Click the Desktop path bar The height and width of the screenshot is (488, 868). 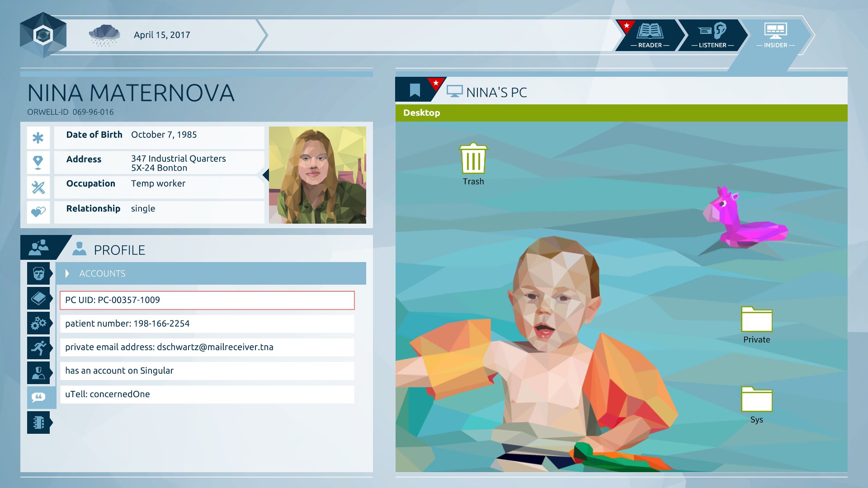click(x=621, y=113)
